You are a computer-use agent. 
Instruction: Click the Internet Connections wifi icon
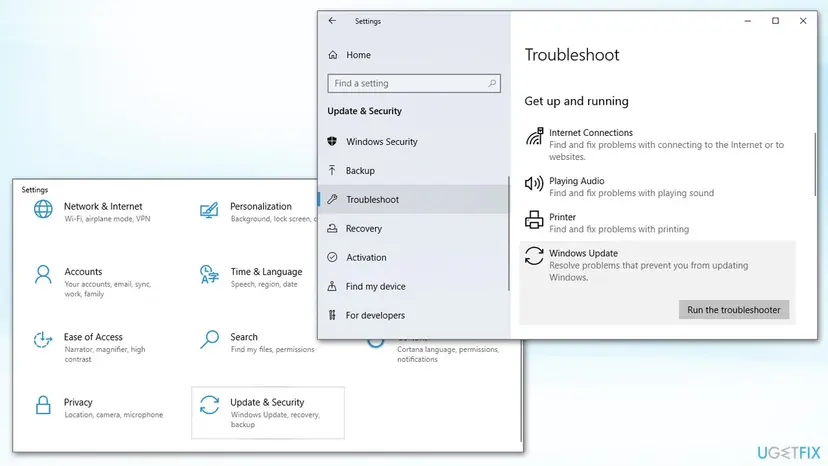(534, 136)
